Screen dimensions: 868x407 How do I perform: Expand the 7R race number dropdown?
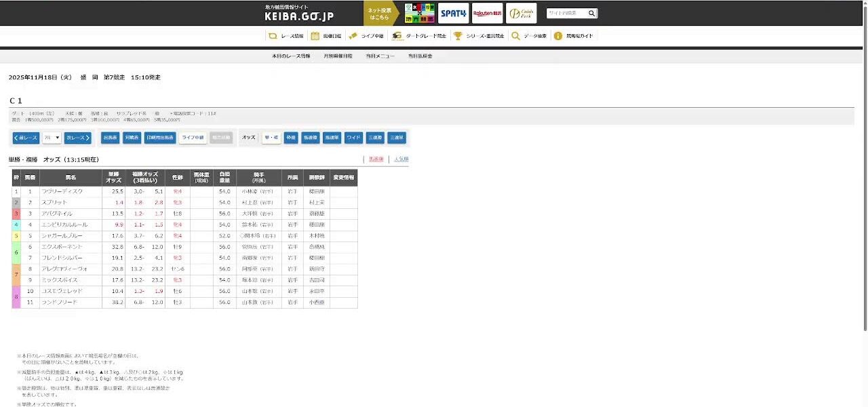point(52,138)
